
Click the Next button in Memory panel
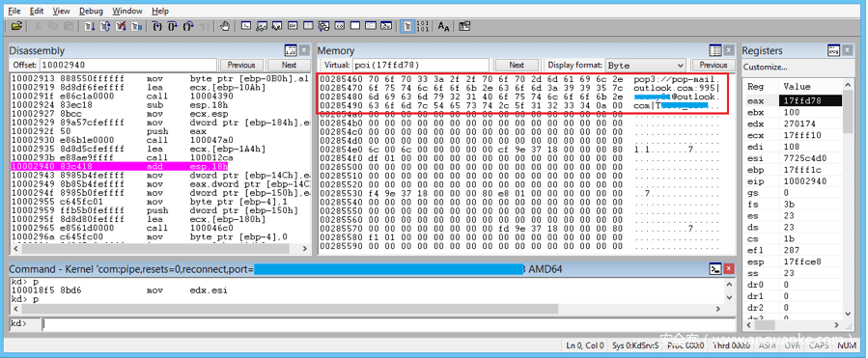point(517,65)
